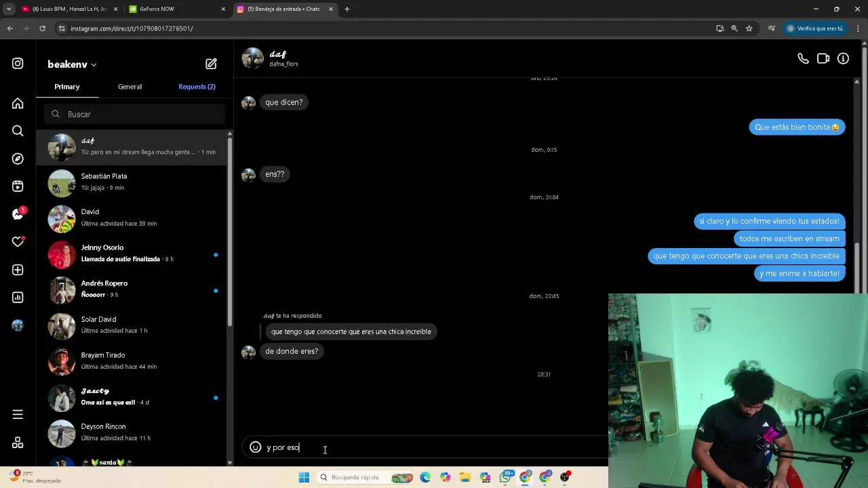Open the emoji picker in message box
This screenshot has width=868, height=488.
[256, 447]
